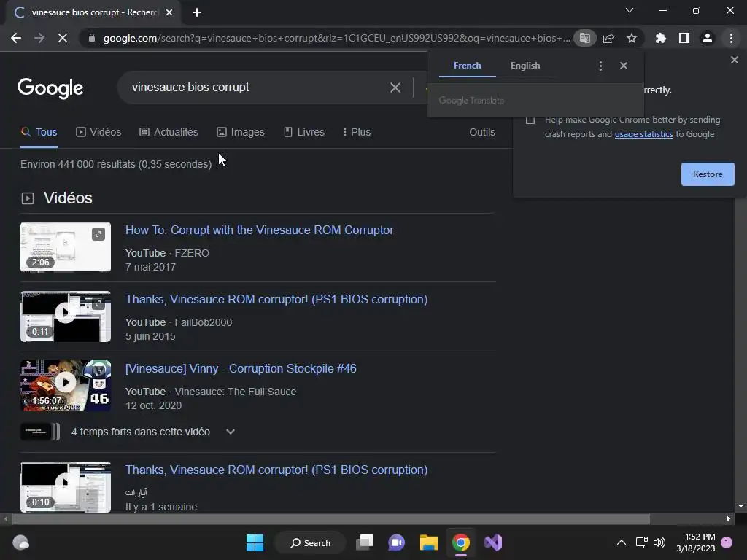The width and height of the screenshot is (747, 560).
Task: Open File Explorer from taskbar
Action: click(x=429, y=542)
